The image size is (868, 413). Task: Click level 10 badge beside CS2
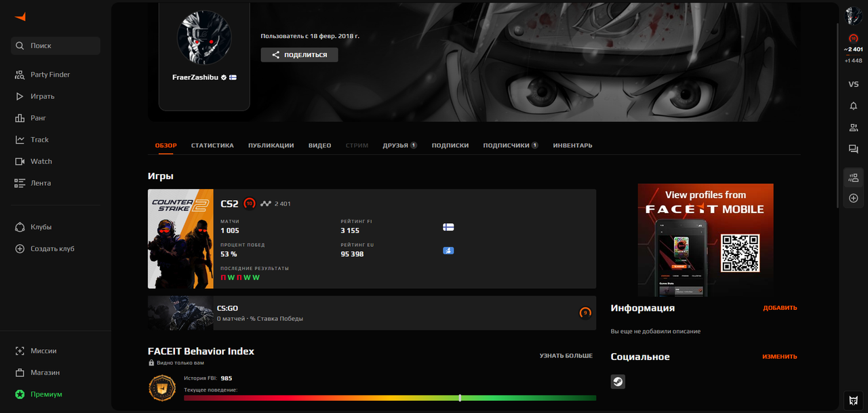tap(250, 203)
